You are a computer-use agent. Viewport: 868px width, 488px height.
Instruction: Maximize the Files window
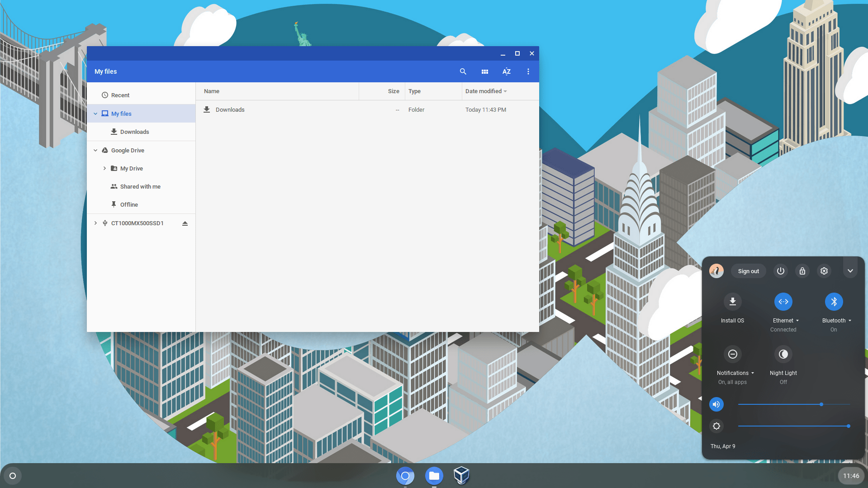[517, 53]
